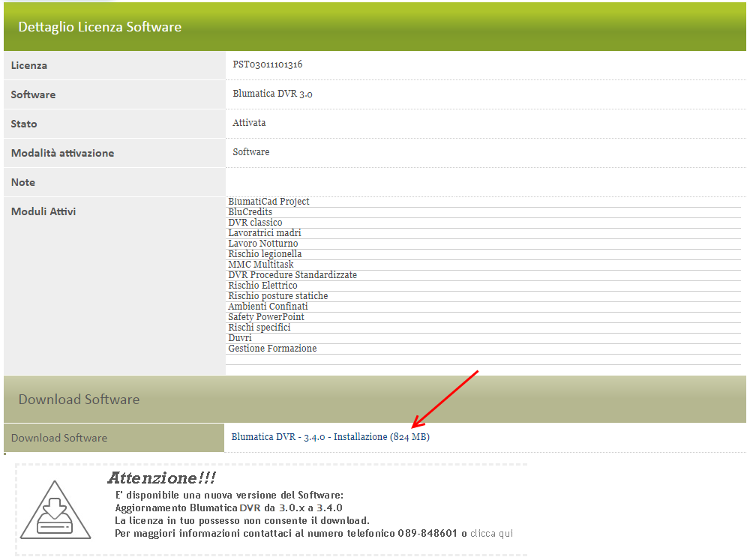Click the 'Moduli Attivi' row label
Screen dimensions: 750x560
click(x=43, y=211)
